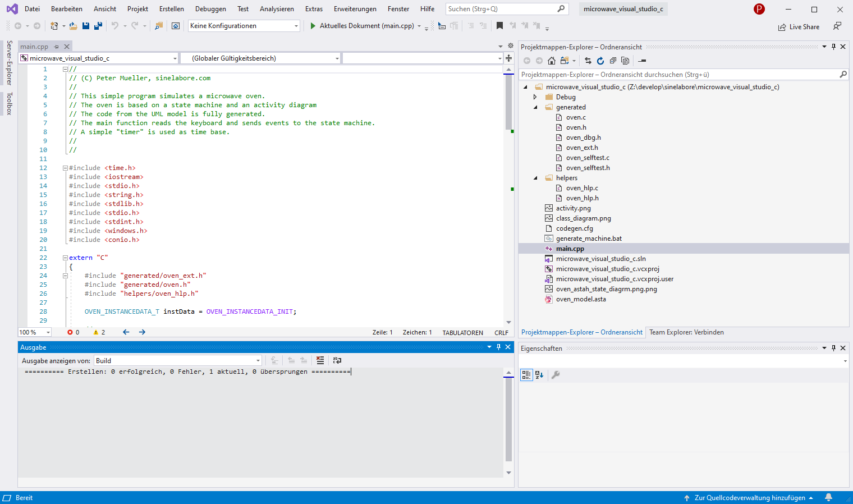This screenshot has height=504, width=853.
Task: Toggle auto-hide pin on Ausgabe panel
Action: [498, 347]
